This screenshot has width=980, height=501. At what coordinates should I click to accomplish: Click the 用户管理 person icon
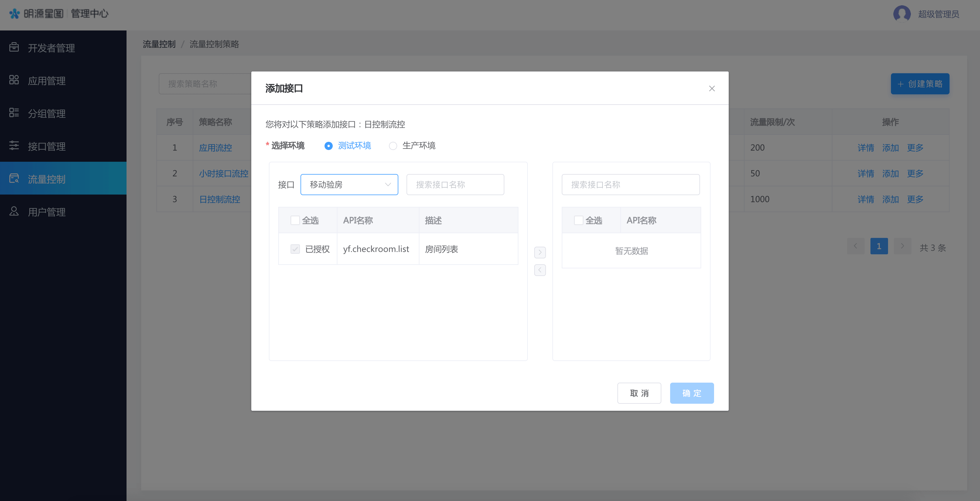pos(14,211)
